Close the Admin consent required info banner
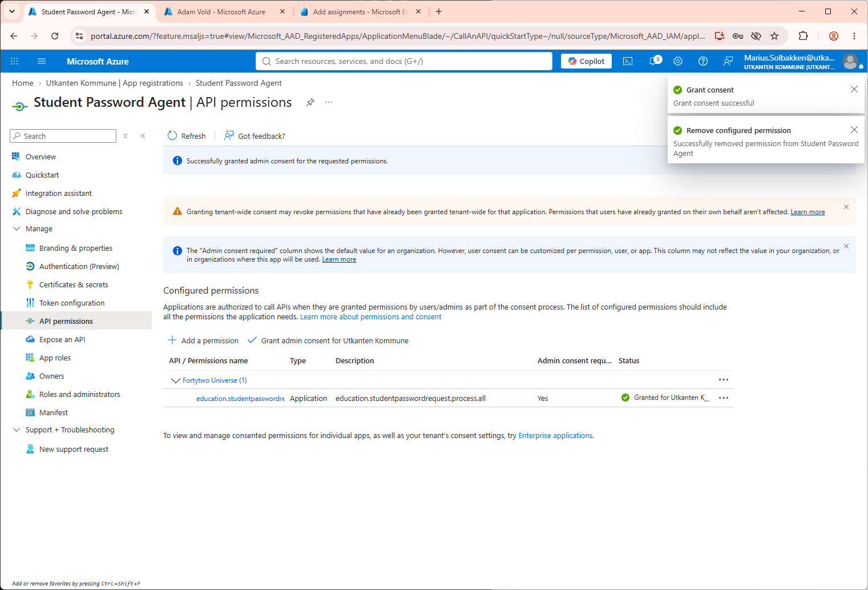Viewport: 868px width, 590px height. pyautogui.click(x=846, y=246)
